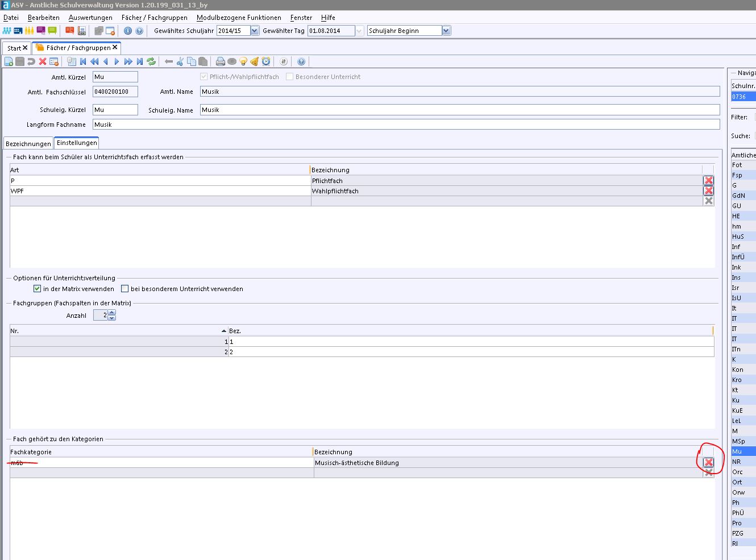Select 'Inf' in the subject list
The height and width of the screenshot is (560, 756).
pyautogui.click(x=743, y=247)
